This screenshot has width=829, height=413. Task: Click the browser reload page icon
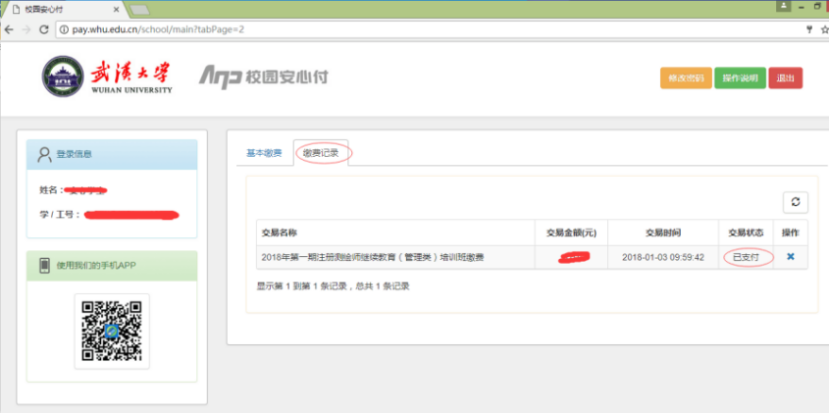[x=44, y=29]
